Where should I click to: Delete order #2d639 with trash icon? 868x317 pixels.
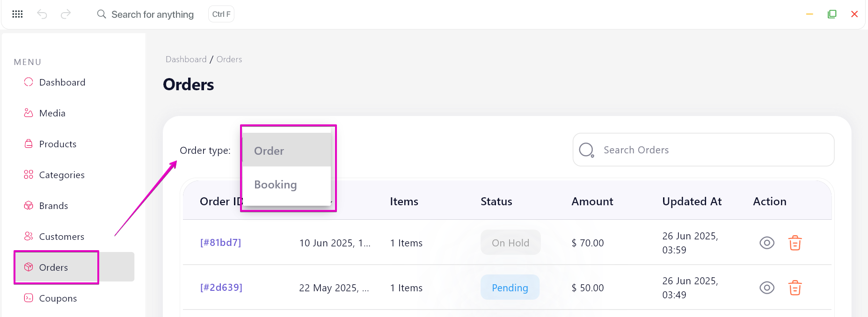pyautogui.click(x=795, y=288)
